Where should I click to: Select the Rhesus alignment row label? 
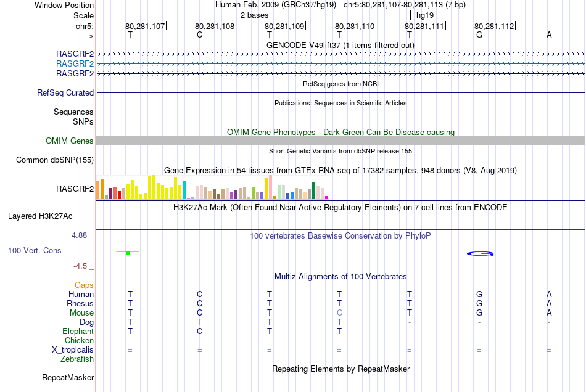click(x=80, y=303)
